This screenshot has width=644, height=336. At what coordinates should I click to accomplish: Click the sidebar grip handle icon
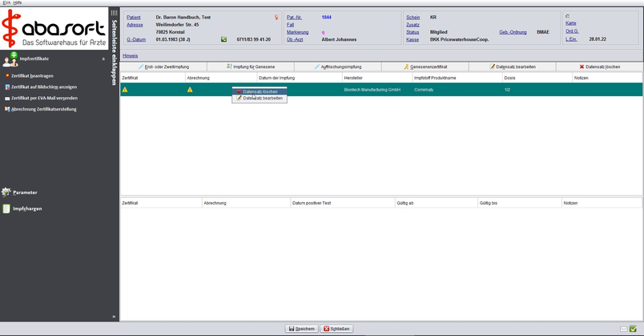point(115,13)
